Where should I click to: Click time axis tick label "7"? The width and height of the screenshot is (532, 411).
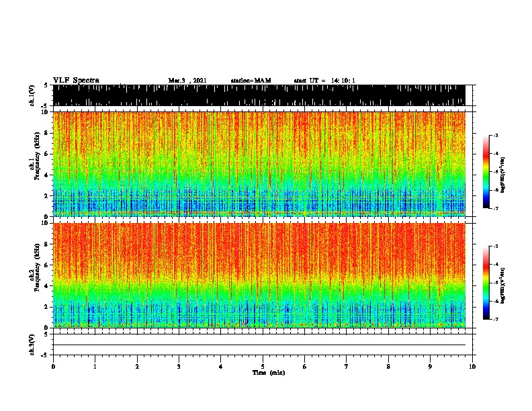[347, 366]
